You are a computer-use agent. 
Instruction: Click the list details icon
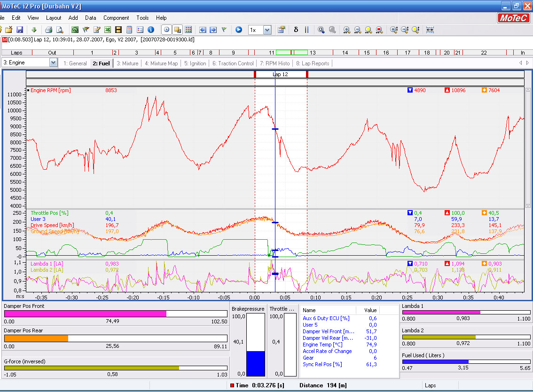point(140,30)
